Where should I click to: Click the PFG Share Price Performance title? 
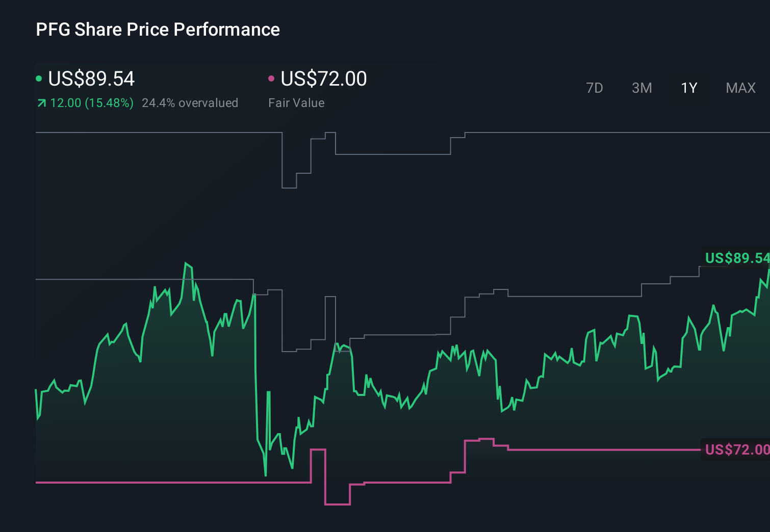coord(158,30)
